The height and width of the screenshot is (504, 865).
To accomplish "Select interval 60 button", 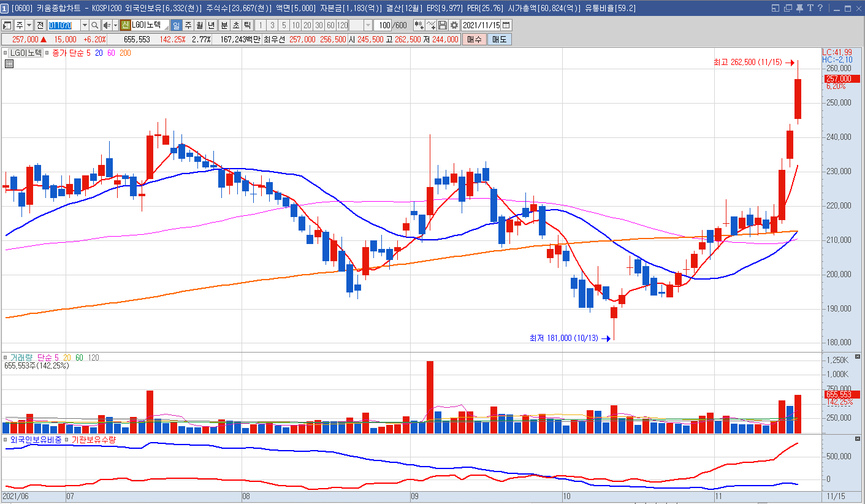I will [330, 25].
